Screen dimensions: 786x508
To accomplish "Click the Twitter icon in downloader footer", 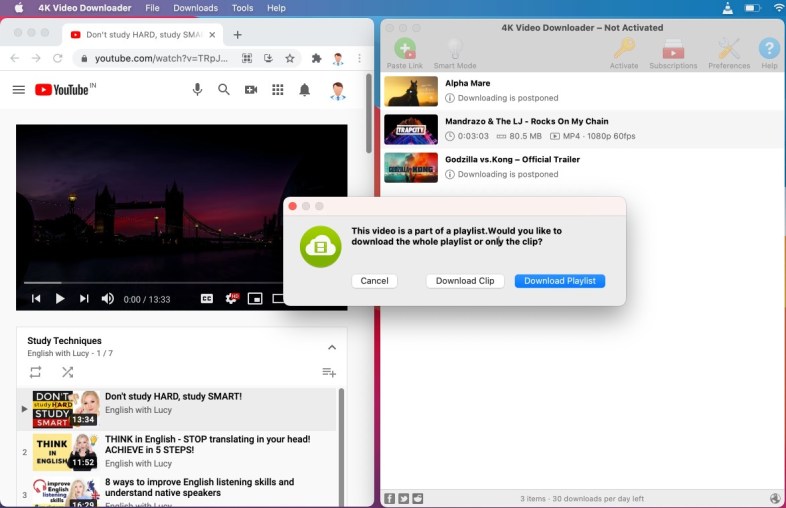I will [404, 498].
